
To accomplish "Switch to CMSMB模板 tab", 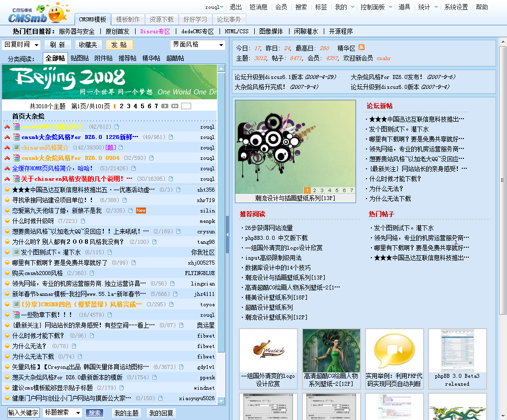I will click(92, 19).
